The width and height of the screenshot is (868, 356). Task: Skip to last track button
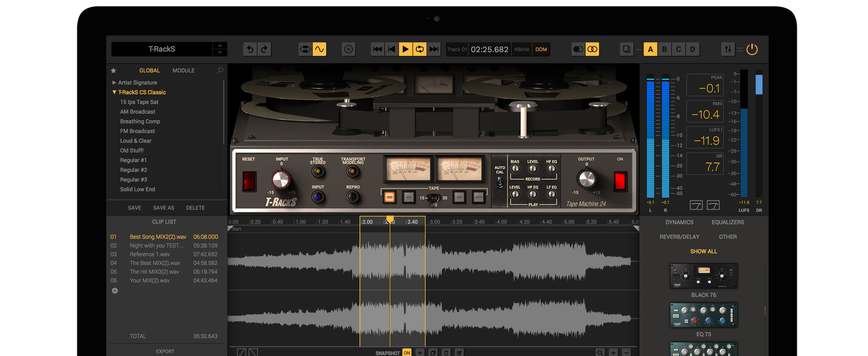(434, 49)
